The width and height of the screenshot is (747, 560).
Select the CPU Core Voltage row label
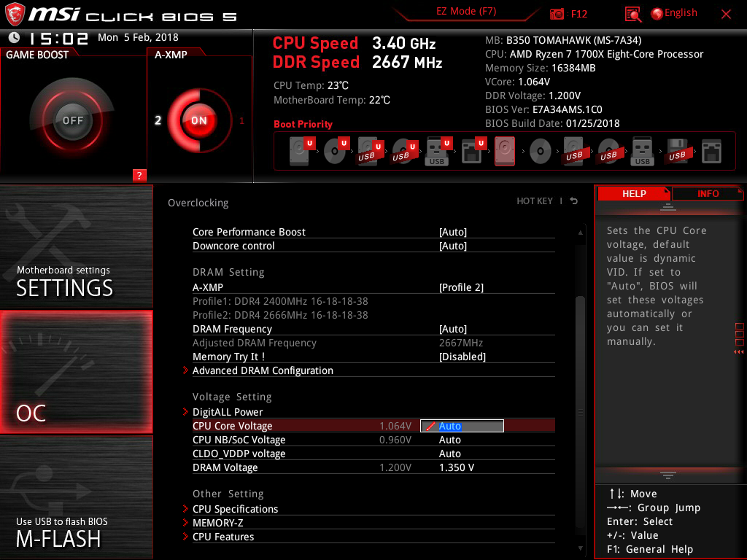coord(233,426)
